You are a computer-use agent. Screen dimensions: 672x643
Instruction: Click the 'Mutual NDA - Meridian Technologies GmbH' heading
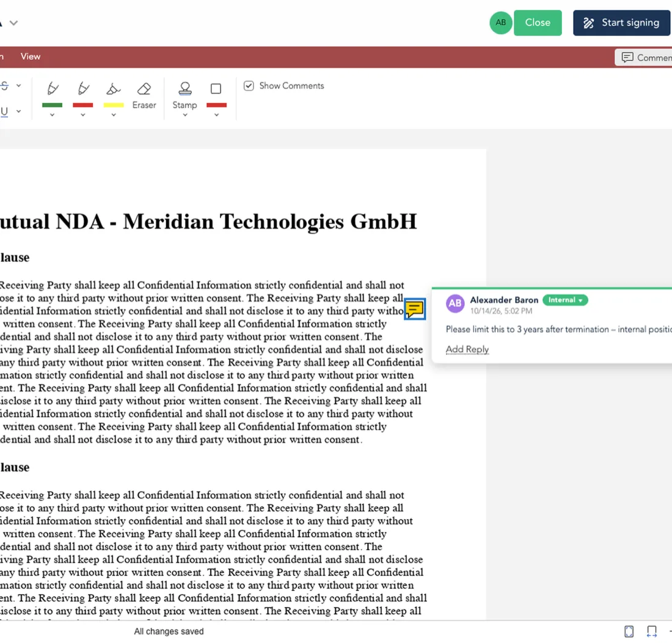click(208, 222)
